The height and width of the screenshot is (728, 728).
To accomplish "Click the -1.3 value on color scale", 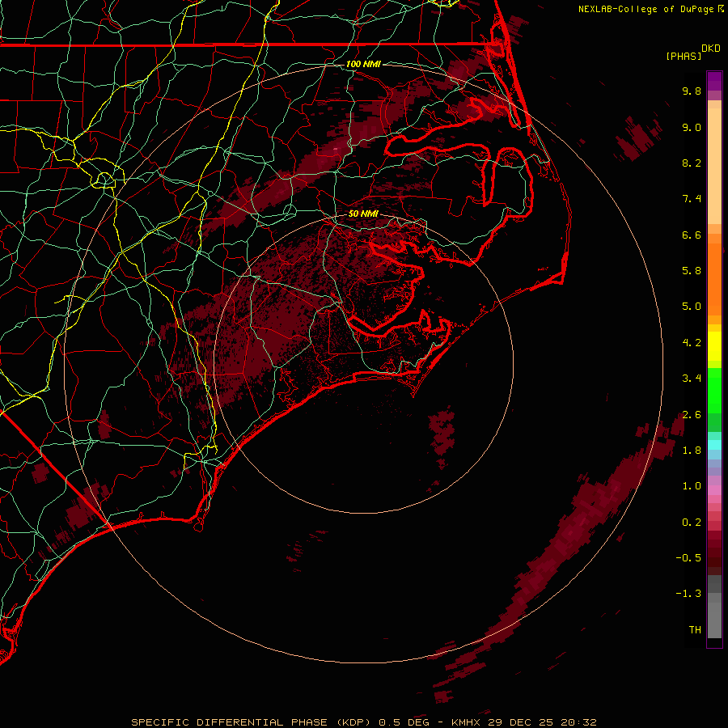I will [x=688, y=594].
